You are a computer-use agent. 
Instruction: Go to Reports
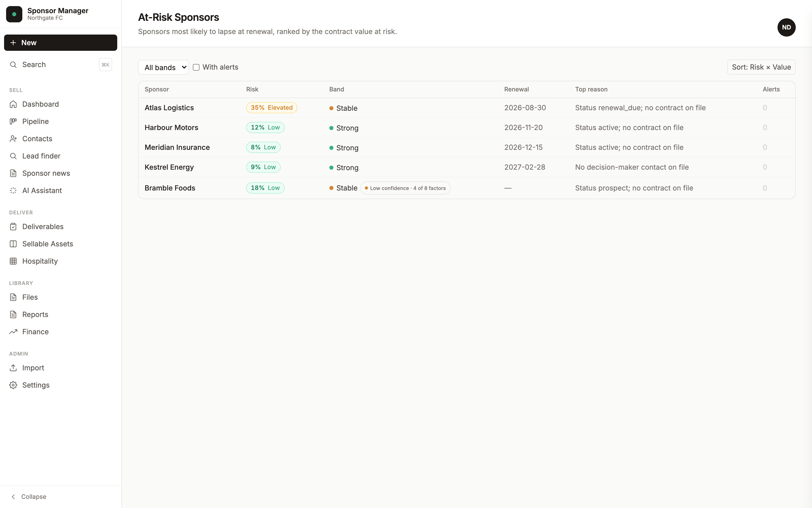point(61,314)
